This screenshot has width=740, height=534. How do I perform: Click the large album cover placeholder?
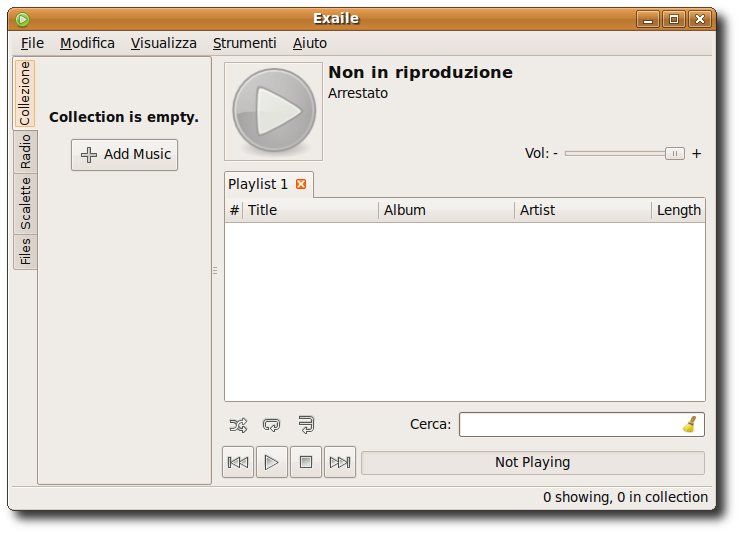(x=274, y=111)
